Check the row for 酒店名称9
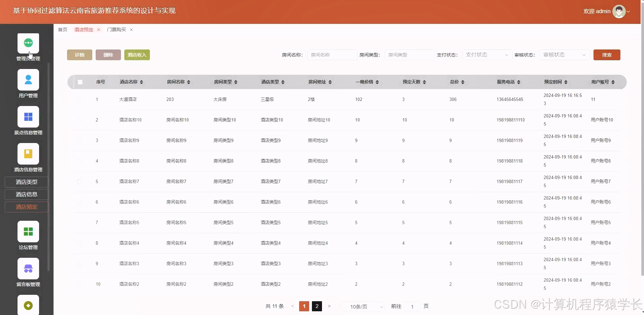The height and width of the screenshot is (315, 644). pyautogui.click(x=79, y=141)
